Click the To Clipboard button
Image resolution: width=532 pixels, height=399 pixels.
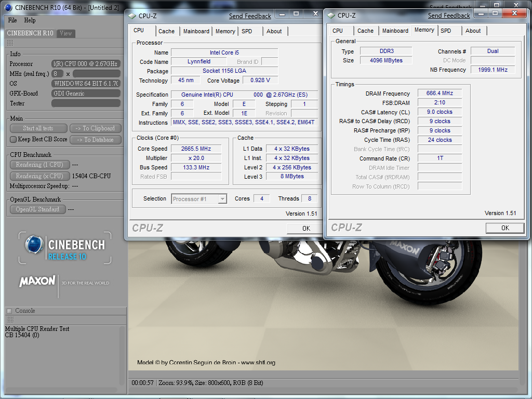coord(96,128)
